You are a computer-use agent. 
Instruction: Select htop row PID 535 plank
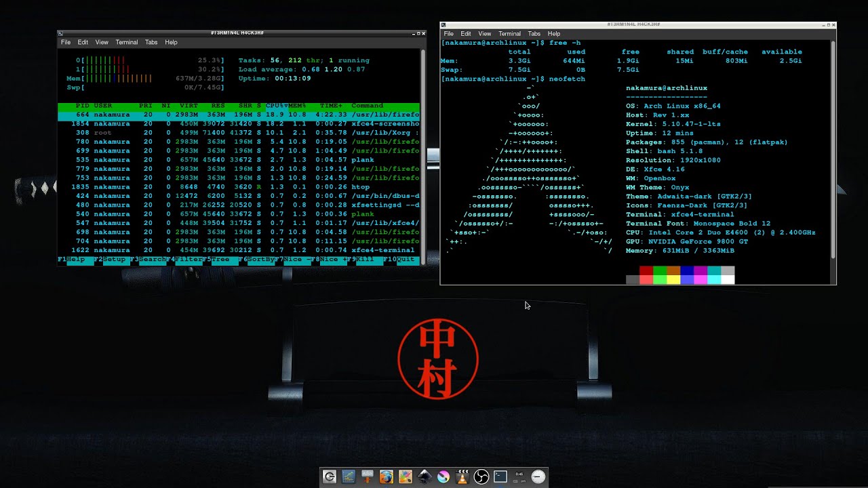point(239,160)
